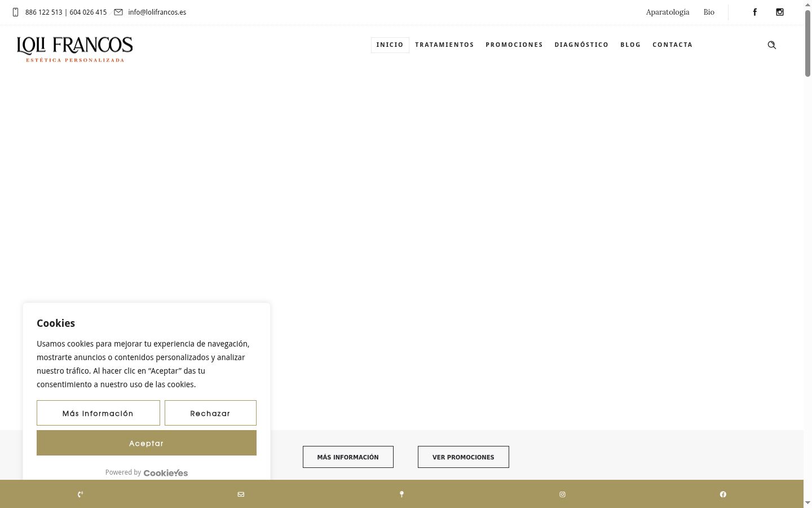This screenshot has height=508, width=812.
Task: Select the Inicio menu item
Action: 390,45
